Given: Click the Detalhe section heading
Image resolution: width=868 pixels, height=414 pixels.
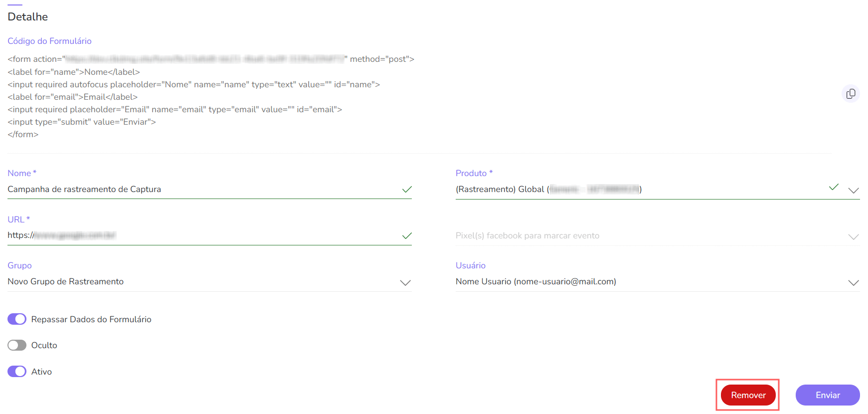Looking at the screenshot, I should 28,17.
